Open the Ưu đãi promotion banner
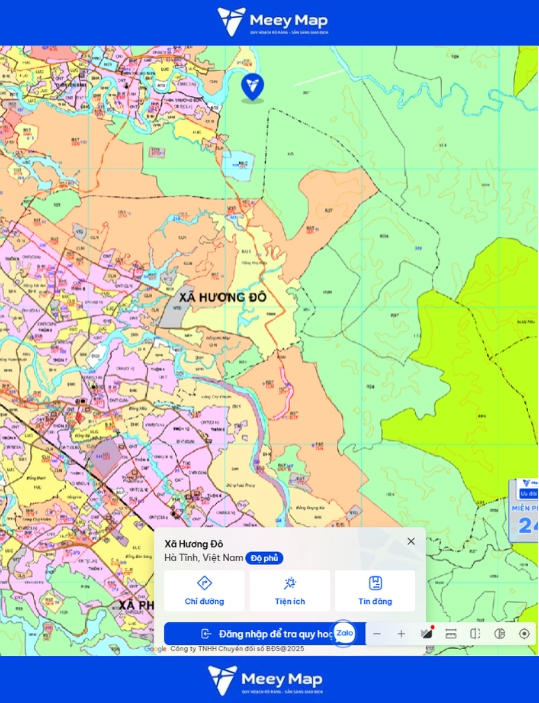Screen dimensions: 539x703 (x=525, y=510)
